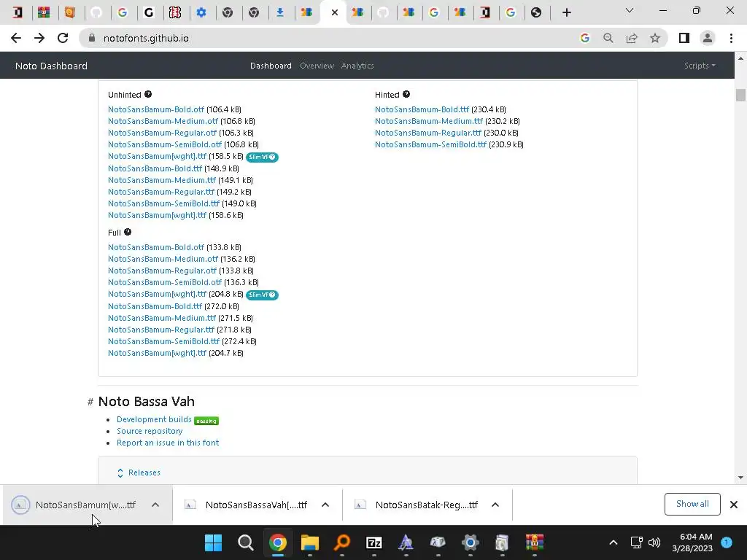The height and width of the screenshot is (560, 747).
Task: Download NotoSansBamum-Regular.otf 106.3 kB
Action: [162, 133]
